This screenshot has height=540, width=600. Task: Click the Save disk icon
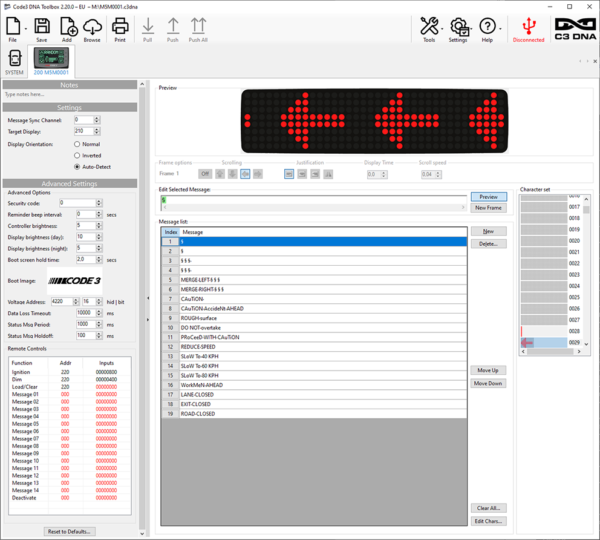42,26
